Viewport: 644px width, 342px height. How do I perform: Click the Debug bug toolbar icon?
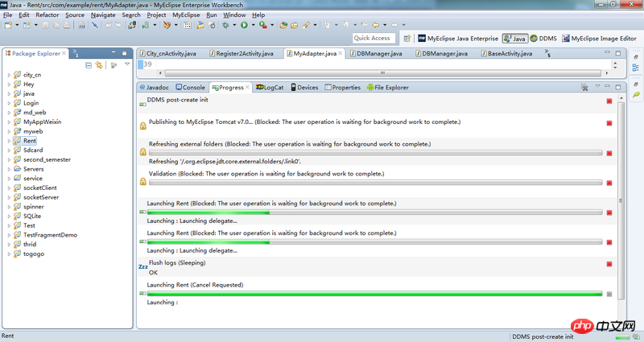pos(225,26)
